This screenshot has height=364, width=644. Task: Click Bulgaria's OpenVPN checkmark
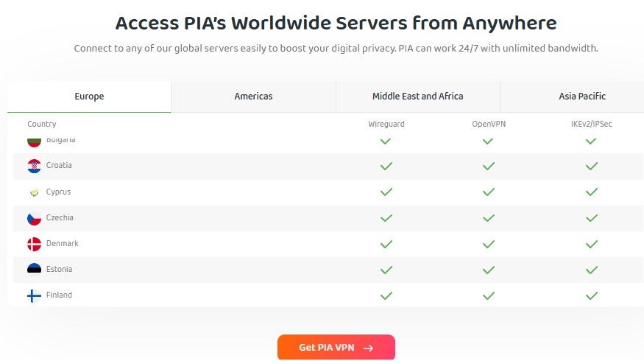(x=488, y=141)
